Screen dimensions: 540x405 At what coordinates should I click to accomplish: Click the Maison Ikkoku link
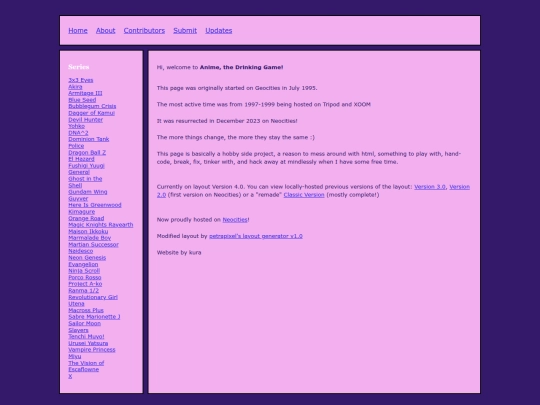click(x=88, y=231)
